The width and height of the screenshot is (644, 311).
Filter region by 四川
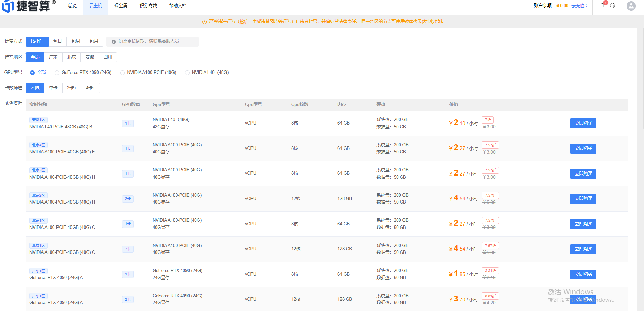(108, 57)
